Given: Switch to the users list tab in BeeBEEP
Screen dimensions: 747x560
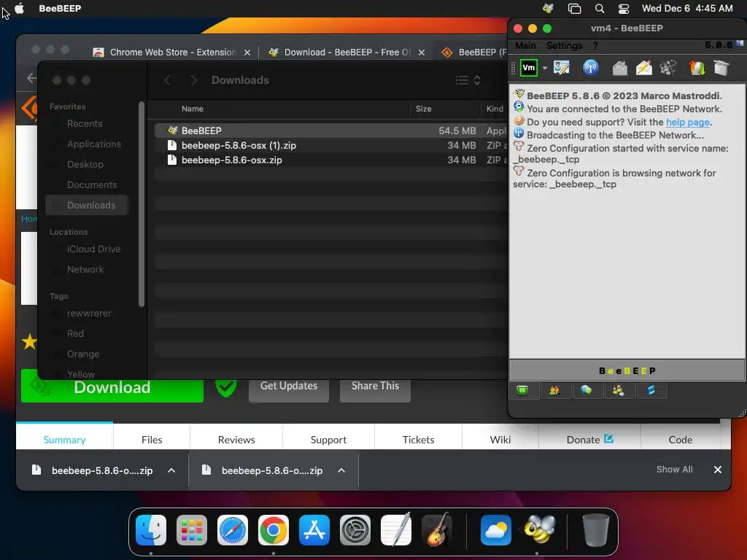Looking at the screenshot, I should [x=554, y=391].
